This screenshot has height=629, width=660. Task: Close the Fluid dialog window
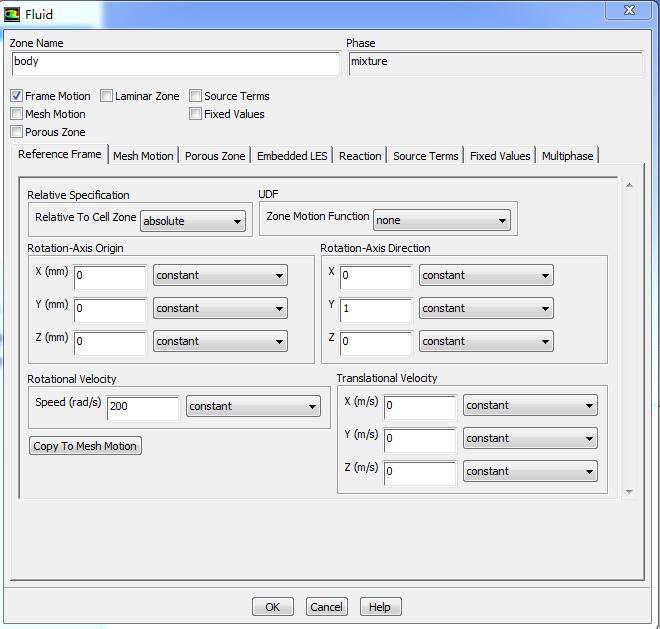click(629, 10)
